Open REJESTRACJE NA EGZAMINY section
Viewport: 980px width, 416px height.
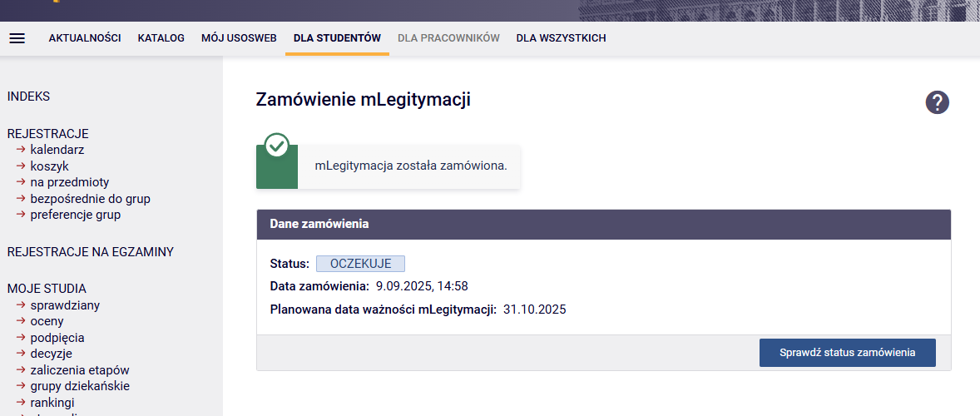click(90, 252)
